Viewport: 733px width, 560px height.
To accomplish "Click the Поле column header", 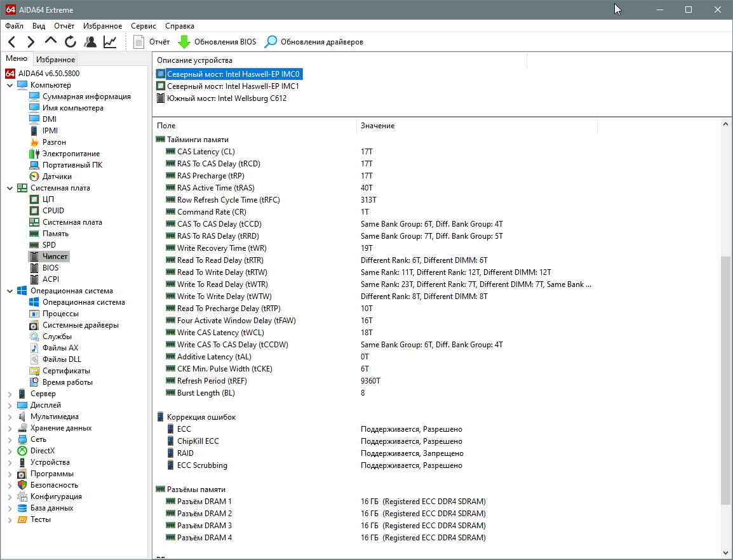I will tap(254, 126).
